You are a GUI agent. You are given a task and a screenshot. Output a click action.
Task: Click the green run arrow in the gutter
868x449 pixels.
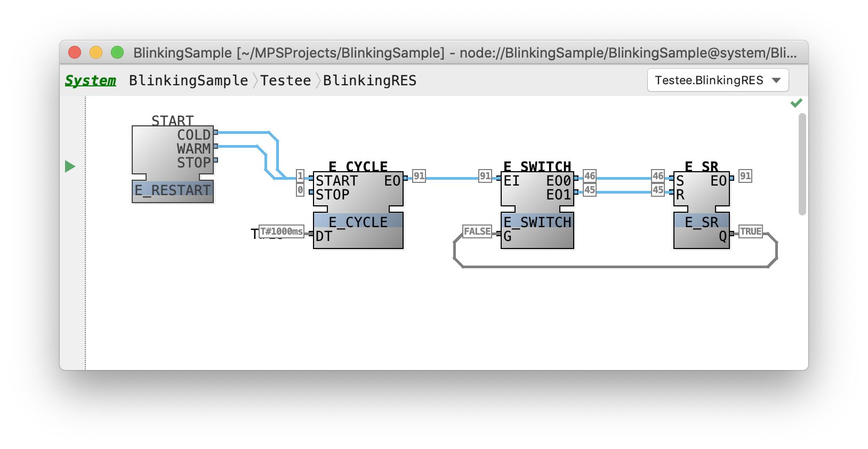70,166
